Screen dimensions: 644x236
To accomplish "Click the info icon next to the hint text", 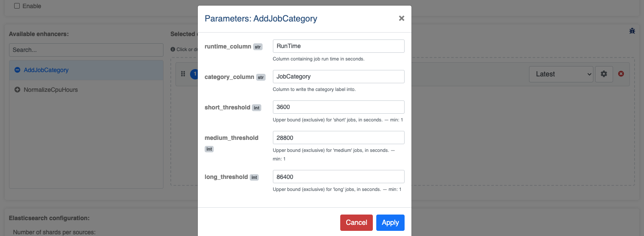I will 172,49.
